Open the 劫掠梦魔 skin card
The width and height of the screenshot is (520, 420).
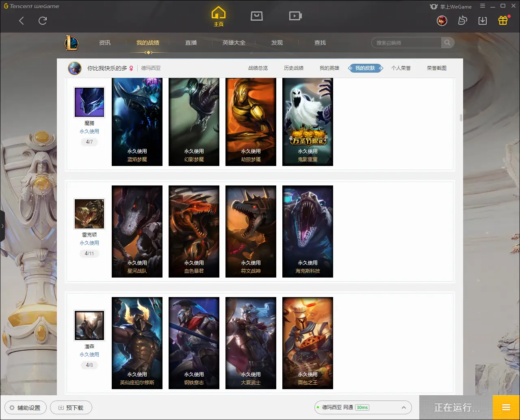[x=251, y=122]
